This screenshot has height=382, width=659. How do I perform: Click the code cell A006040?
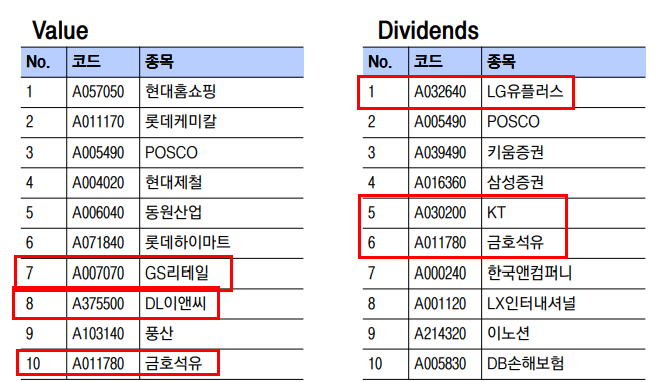(98, 213)
